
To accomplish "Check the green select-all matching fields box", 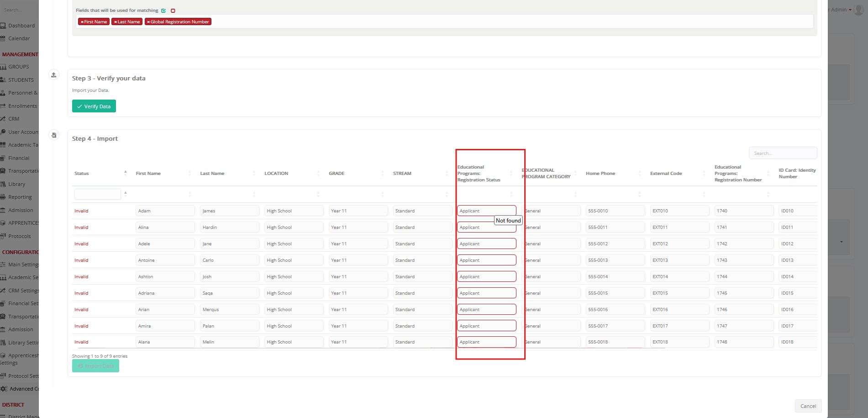I will (x=163, y=11).
